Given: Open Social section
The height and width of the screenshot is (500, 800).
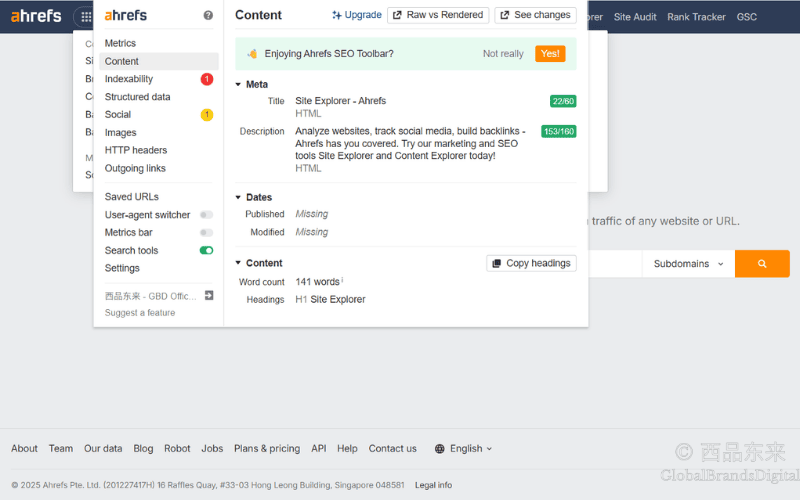Looking at the screenshot, I should [118, 115].
